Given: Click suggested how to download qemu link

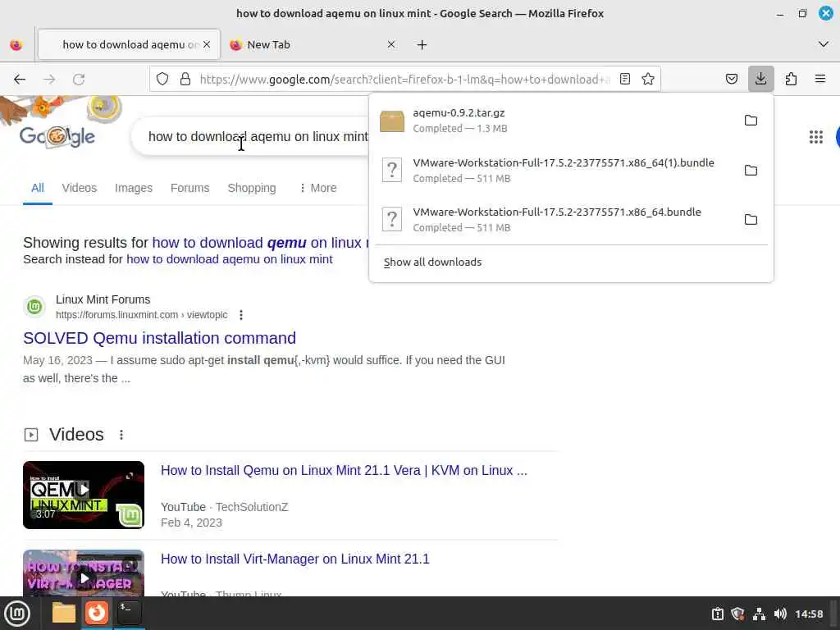Looking at the screenshot, I should point(260,243).
